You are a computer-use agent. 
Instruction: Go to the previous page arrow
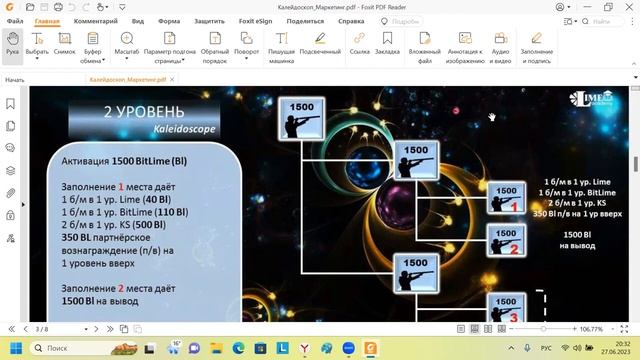point(26,329)
